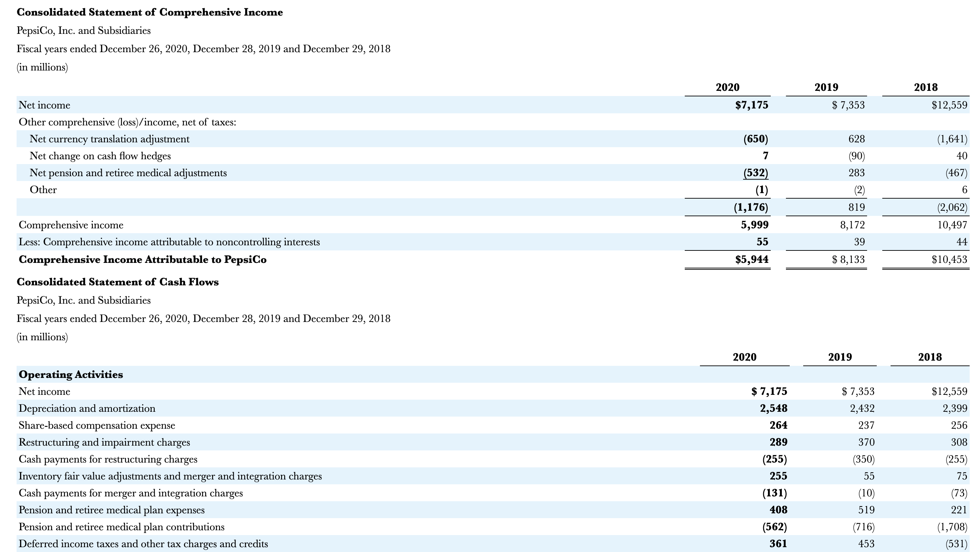Viewport: 980px width, 552px height.
Task: Click the 2018 column header
Action: click(924, 87)
